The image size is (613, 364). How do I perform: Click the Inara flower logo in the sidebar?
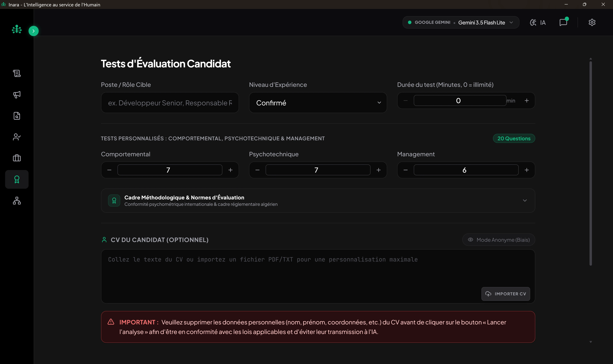pyautogui.click(x=17, y=29)
